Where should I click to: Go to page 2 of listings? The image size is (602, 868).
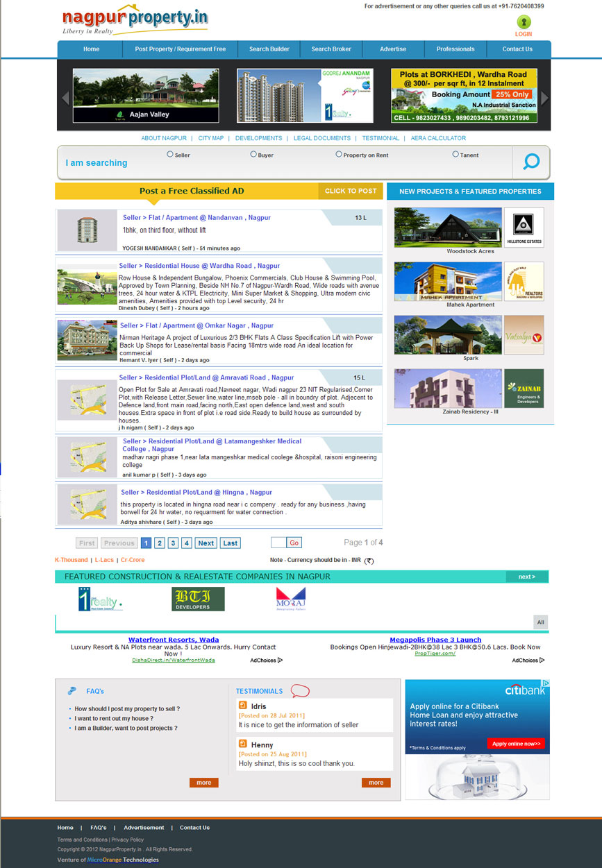(160, 543)
